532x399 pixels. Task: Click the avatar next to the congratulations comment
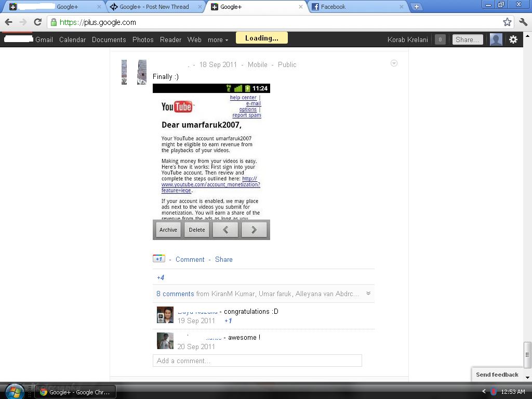pyautogui.click(x=165, y=315)
